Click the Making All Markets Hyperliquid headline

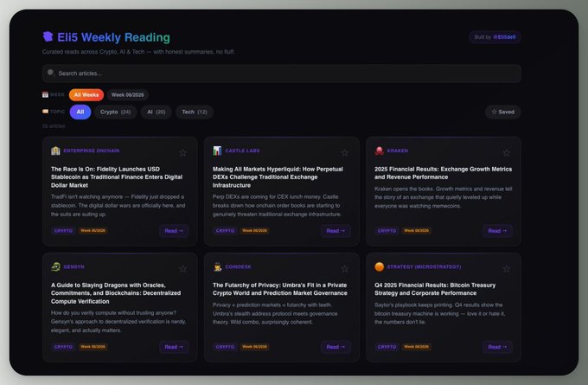278,177
